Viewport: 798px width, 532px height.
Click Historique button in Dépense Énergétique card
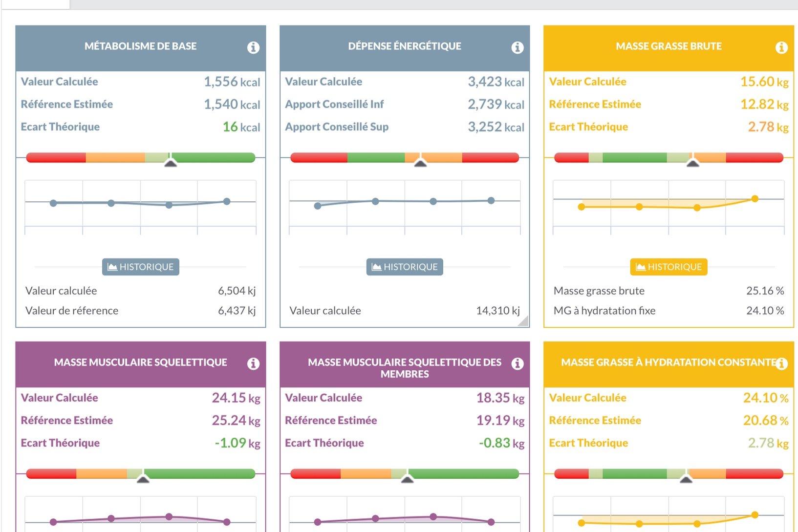pyautogui.click(x=405, y=267)
